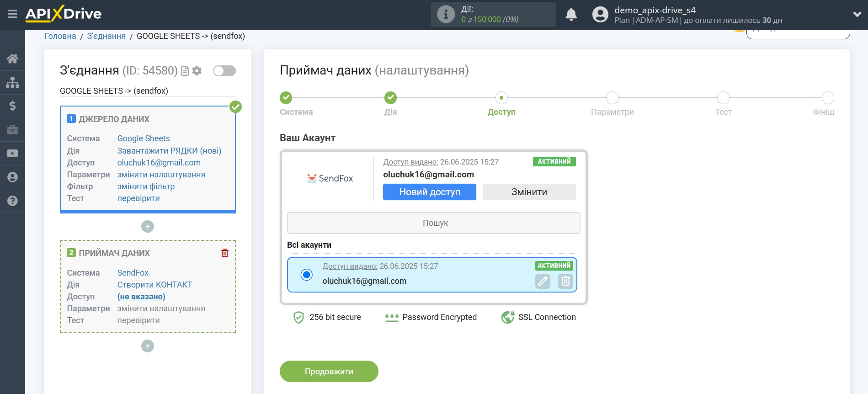The width and height of the screenshot is (868, 394).
Task: Click the Новий доступ button
Action: pyautogui.click(x=430, y=192)
